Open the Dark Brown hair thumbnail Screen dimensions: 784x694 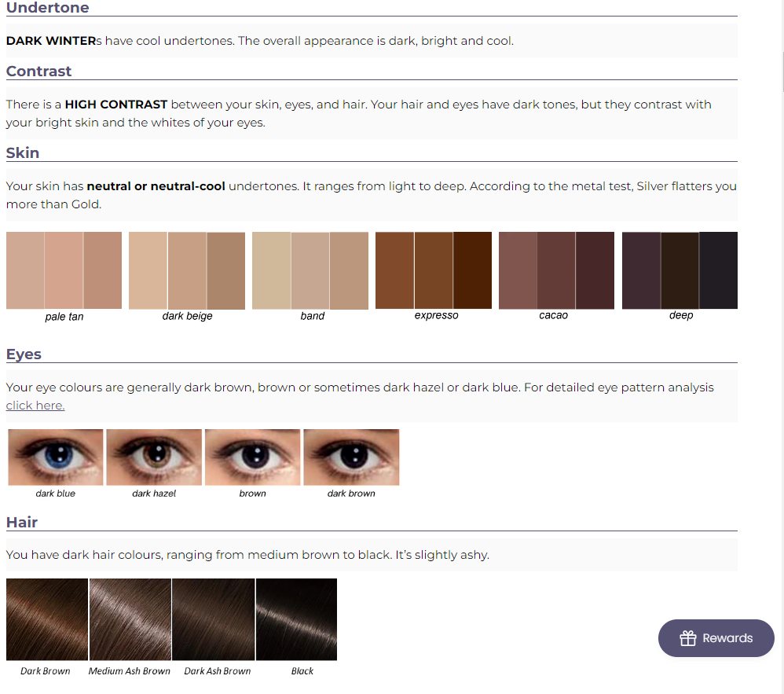tap(47, 619)
